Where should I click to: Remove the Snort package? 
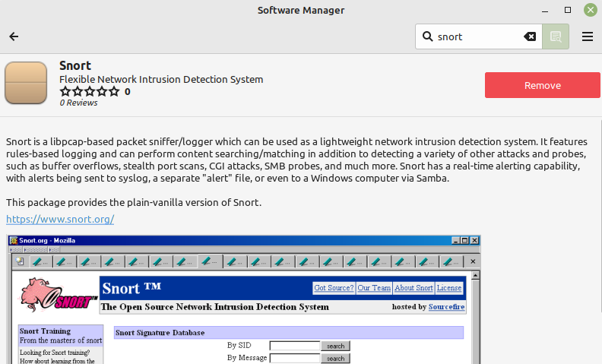(x=542, y=85)
